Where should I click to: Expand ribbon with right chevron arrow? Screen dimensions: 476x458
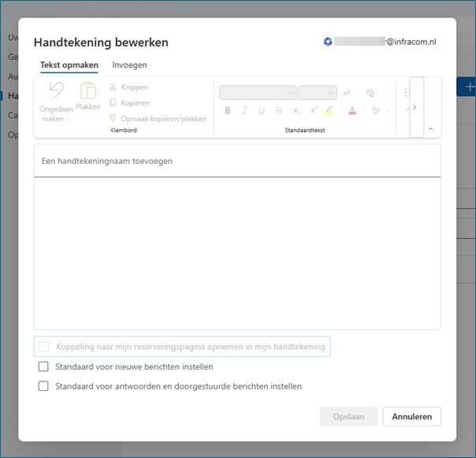click(416, 107)
